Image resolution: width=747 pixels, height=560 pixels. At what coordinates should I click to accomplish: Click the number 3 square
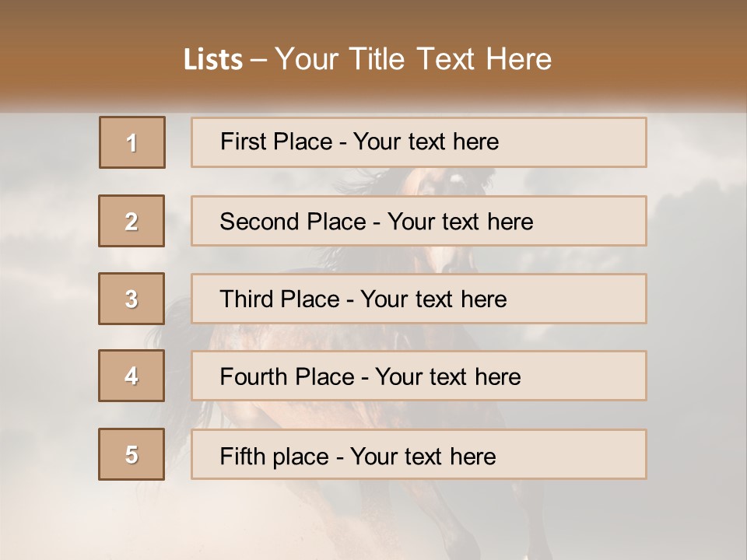pyautogui.click(x=132, y=299)
